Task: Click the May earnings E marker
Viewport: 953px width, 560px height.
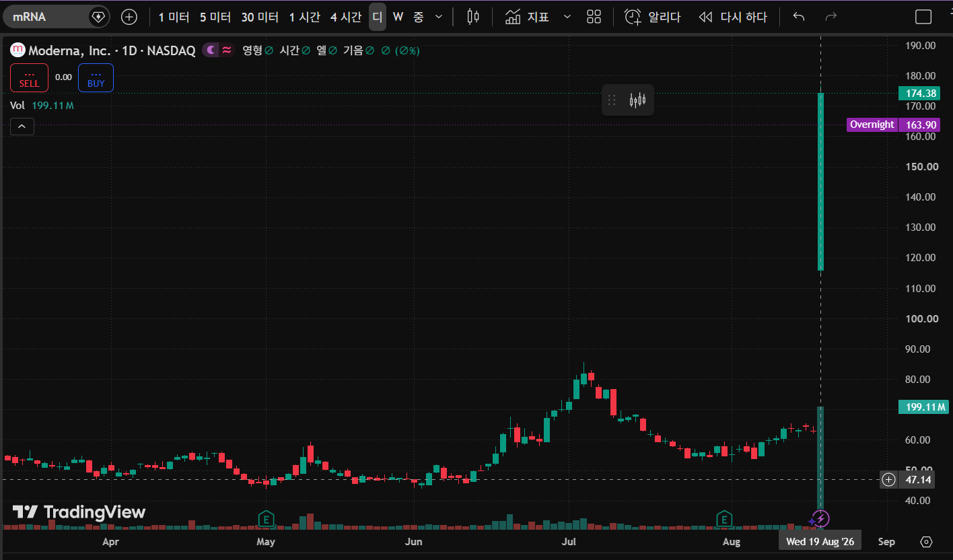Action: 267,519
